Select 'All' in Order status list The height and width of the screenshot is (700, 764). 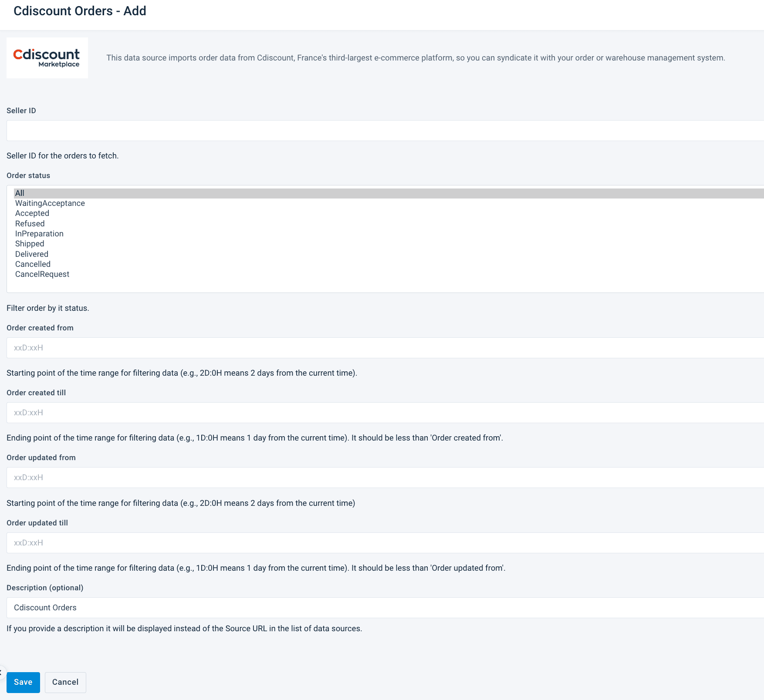coord(20,193)
